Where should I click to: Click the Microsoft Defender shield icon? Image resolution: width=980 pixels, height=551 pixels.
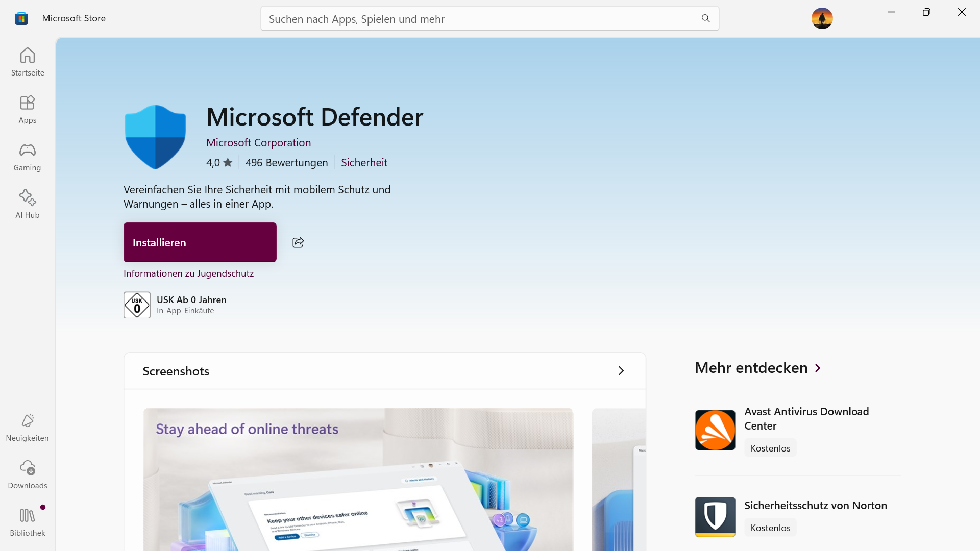pyautogui.click(x=155, y=137)
